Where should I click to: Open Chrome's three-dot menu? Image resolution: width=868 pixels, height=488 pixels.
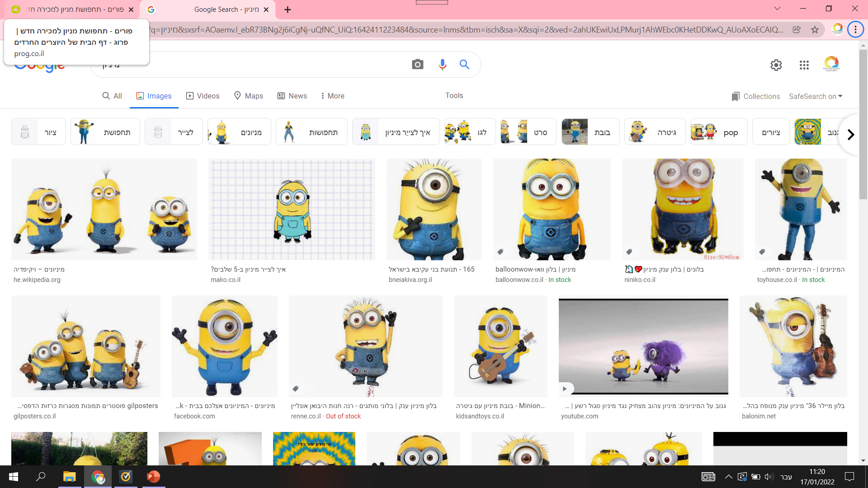855,30
